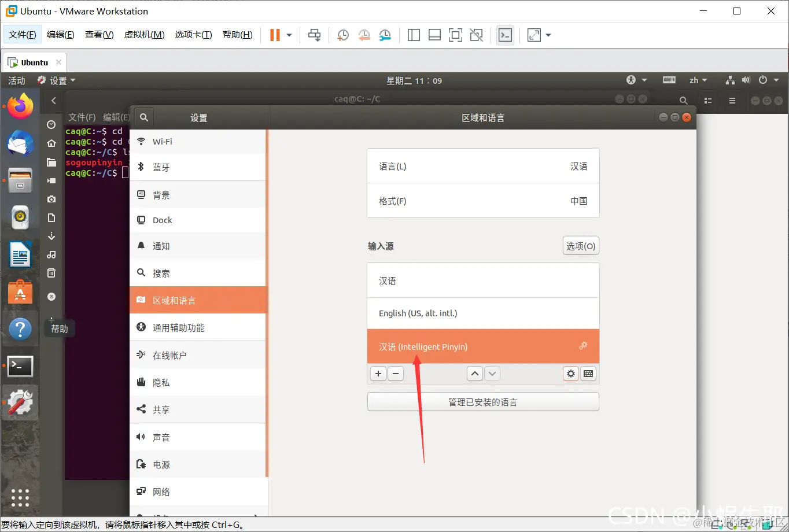Click the 选项(O) button for input sources

click(x=580, y=245)
